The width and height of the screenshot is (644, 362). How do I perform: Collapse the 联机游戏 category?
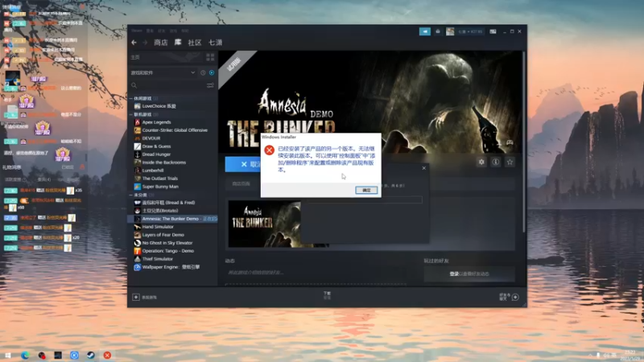[131, 114]
